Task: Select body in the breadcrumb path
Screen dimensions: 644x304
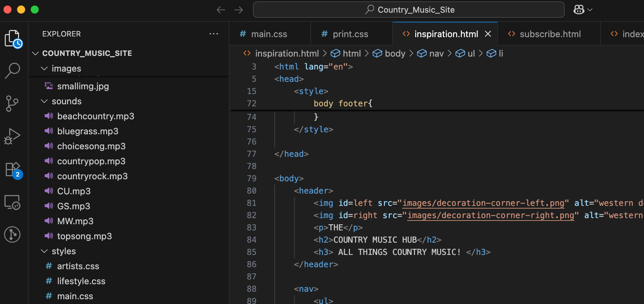Action: (x=395, y=54)
